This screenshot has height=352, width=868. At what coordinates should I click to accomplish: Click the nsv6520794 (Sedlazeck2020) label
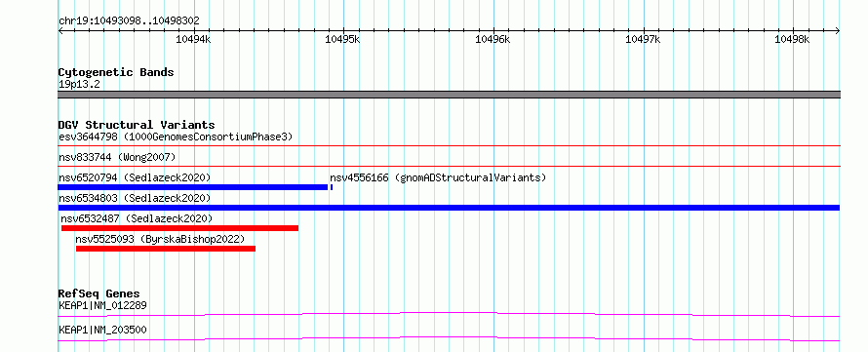[135, 177]
